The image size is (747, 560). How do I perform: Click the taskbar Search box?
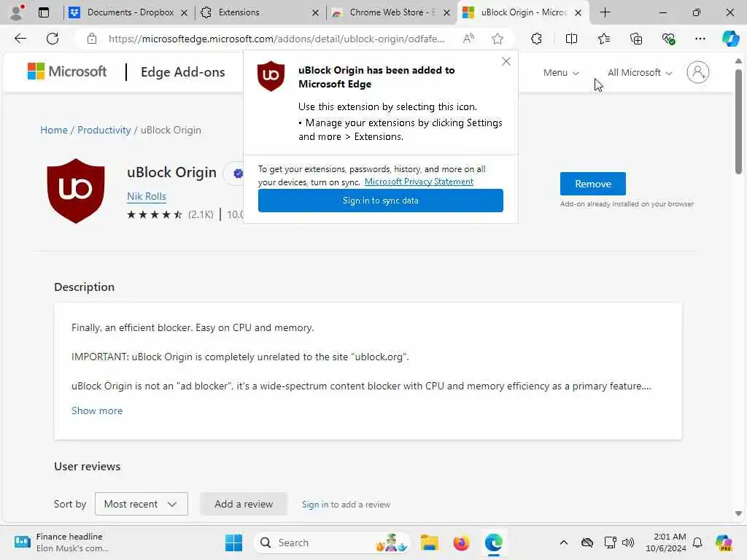[333, 542]
